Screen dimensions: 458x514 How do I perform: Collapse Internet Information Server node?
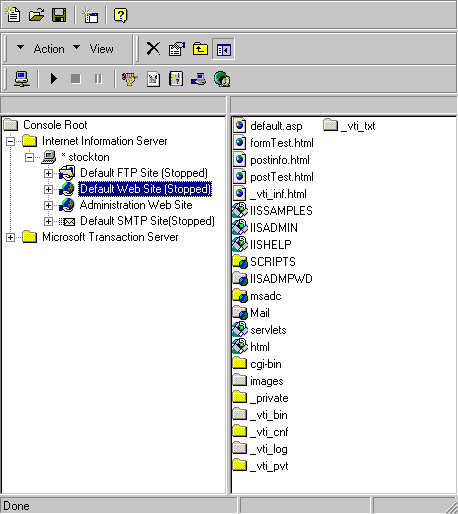point(11,141)
